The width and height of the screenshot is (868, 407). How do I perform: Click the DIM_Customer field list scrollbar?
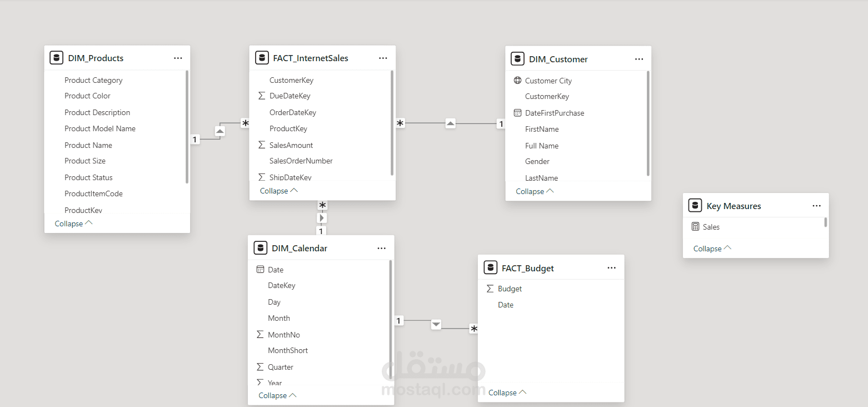point(648,122)
